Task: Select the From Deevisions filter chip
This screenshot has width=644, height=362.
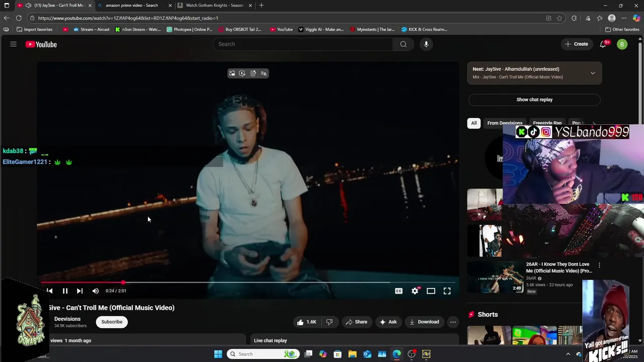Action: click(x=505, y=123)
